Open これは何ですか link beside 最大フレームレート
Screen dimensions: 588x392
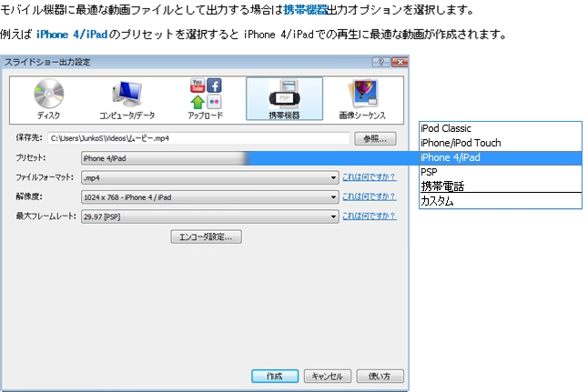[x=369, y=216]
